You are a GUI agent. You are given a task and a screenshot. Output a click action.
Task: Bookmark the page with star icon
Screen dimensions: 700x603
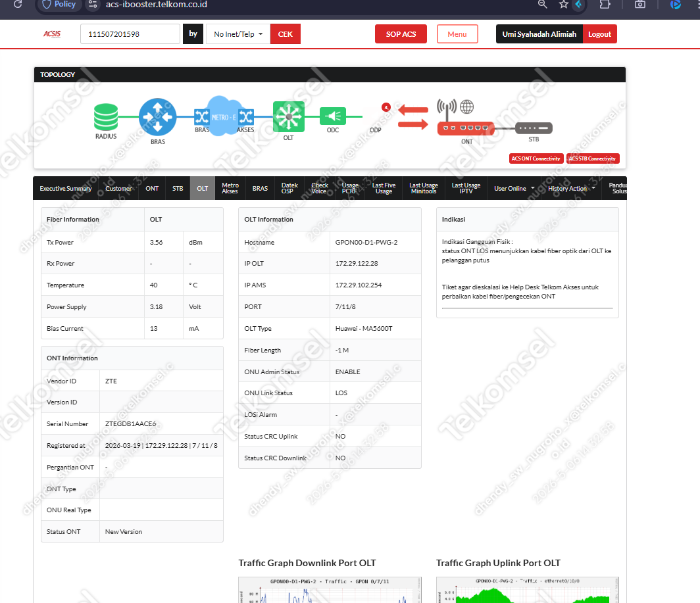[564, 5]
